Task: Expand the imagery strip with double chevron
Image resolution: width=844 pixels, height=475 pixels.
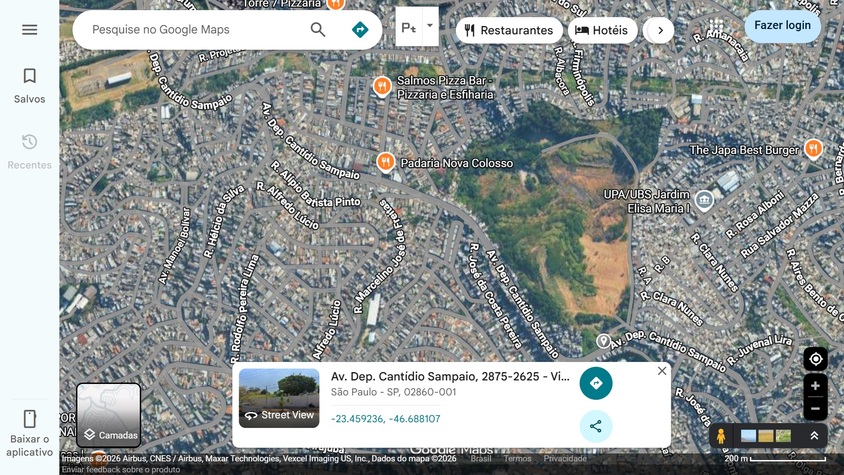Action: coord(814,436)
